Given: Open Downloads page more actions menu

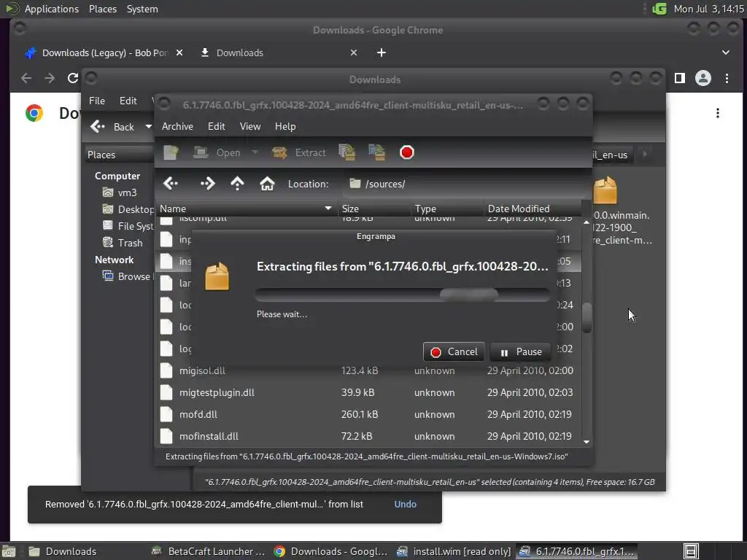Looking at the screenshot, I should coord(718,113).
